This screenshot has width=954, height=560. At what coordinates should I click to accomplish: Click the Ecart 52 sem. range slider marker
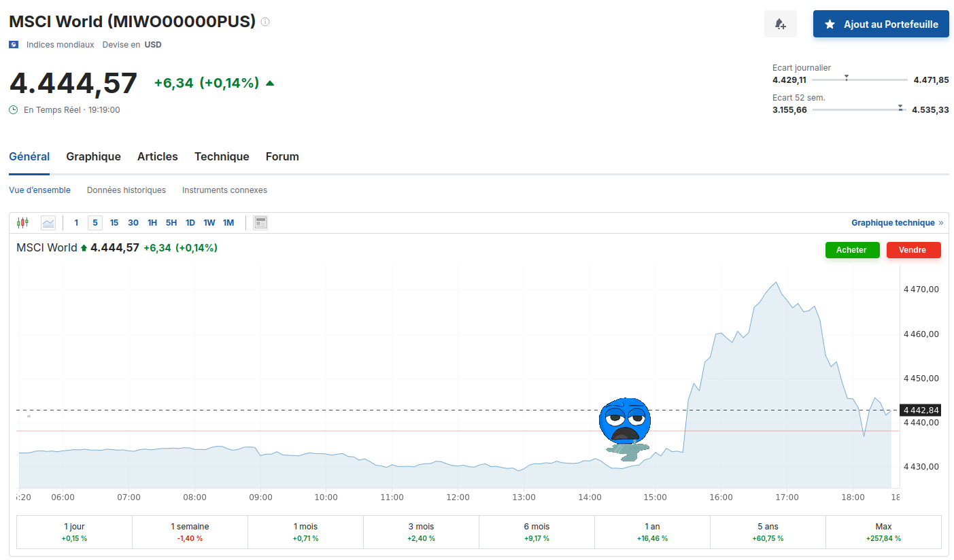pos(900,108)
